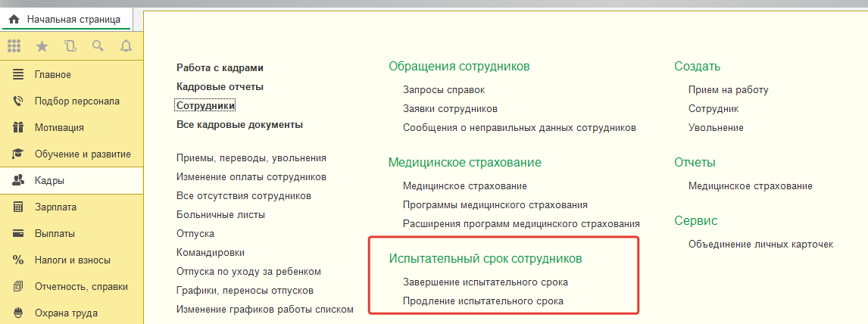Open the Выплаты section
Screen dimensions: 868x324
(x=71, y=233)
